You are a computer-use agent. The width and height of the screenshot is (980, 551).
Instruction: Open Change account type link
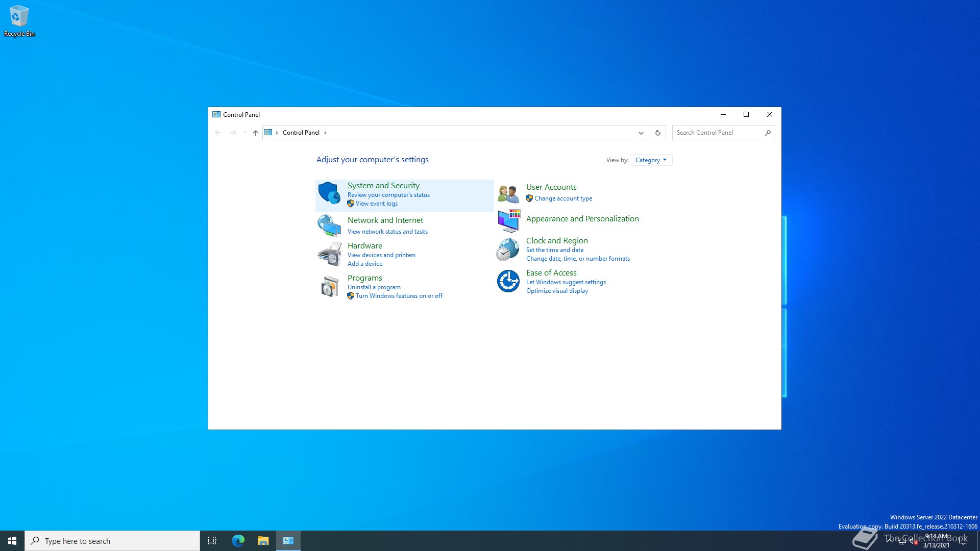563,198
